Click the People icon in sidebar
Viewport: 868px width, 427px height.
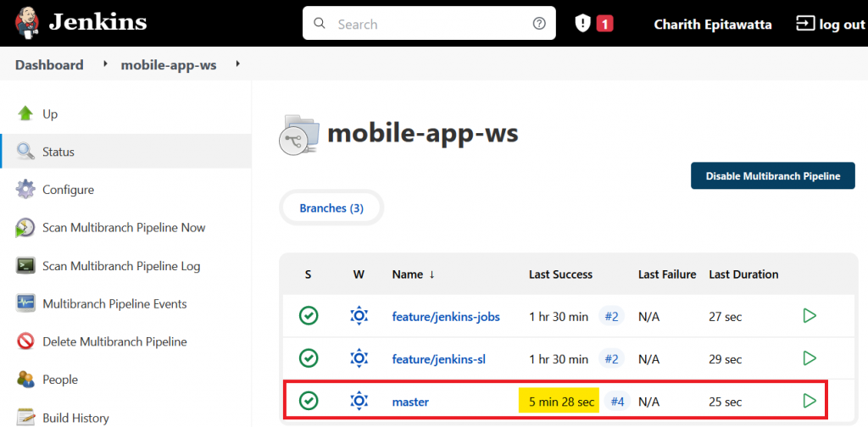tap(25, 380)
